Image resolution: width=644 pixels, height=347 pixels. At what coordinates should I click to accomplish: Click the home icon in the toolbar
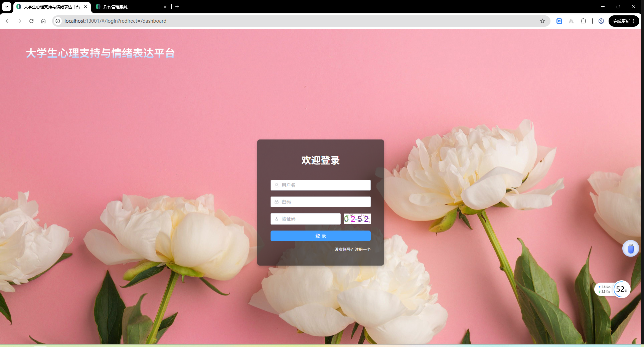tap(43, 21)
